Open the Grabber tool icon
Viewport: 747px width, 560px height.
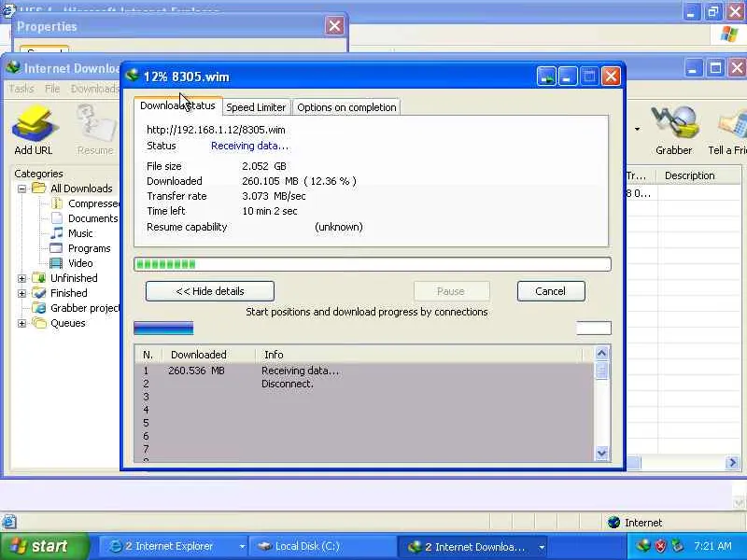pyautogui.click(x=673, y=124)
